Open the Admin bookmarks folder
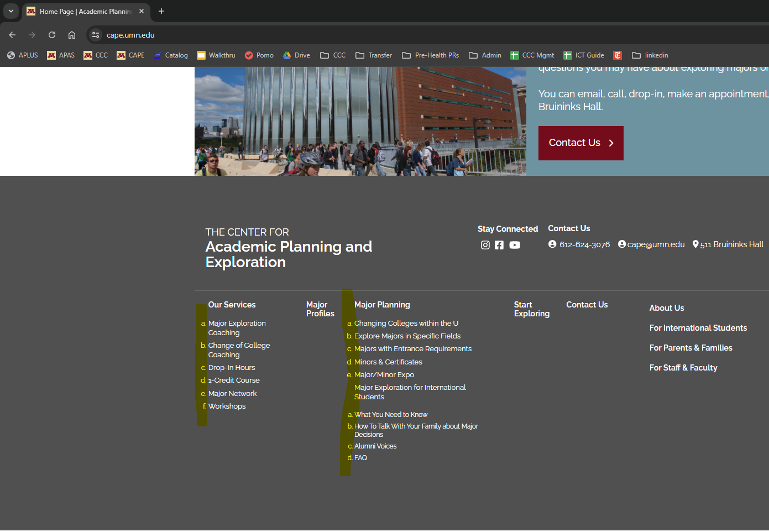769x532 pixels. pyautogui.click(x=485, y=55)
